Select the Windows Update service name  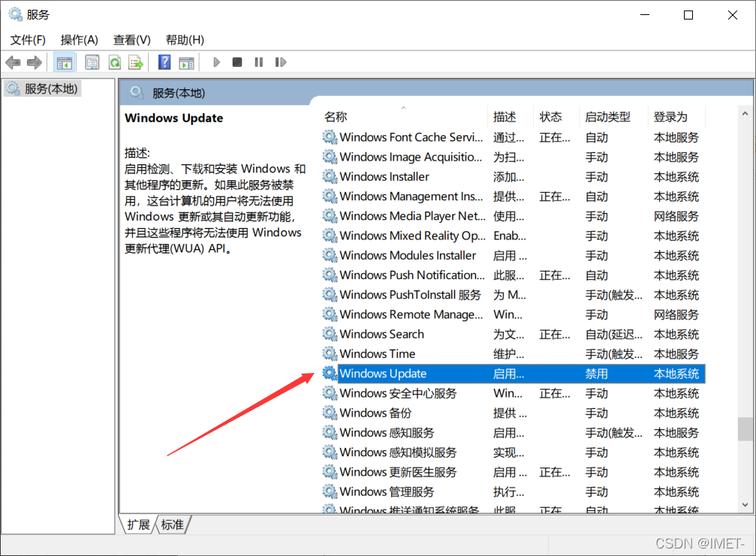tap(383, 374)
